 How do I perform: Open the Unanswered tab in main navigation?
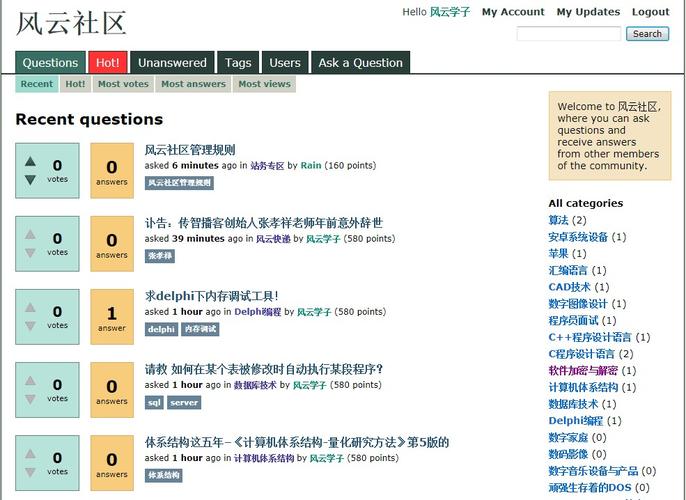pyautogui.click(x=172, y=62)
